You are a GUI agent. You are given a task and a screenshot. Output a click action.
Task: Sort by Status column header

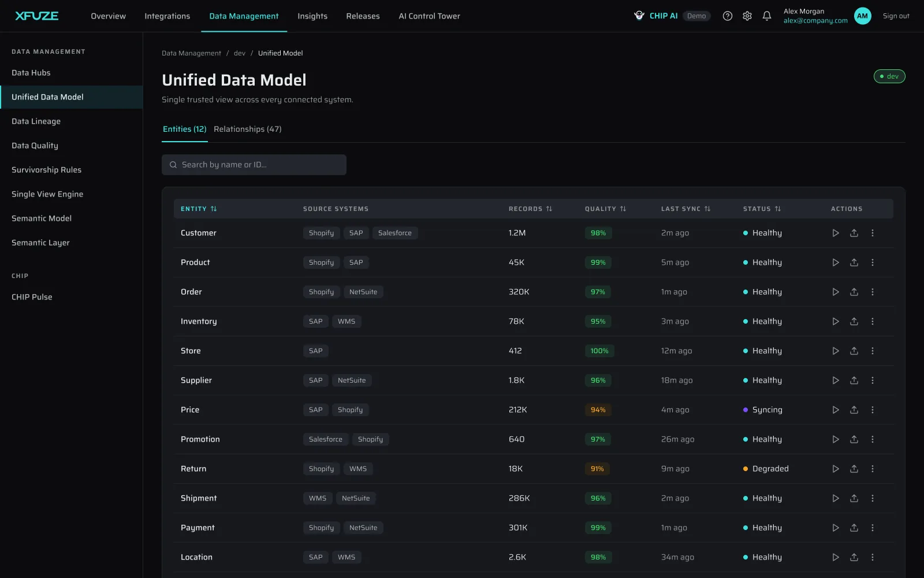tap(762, 209)
